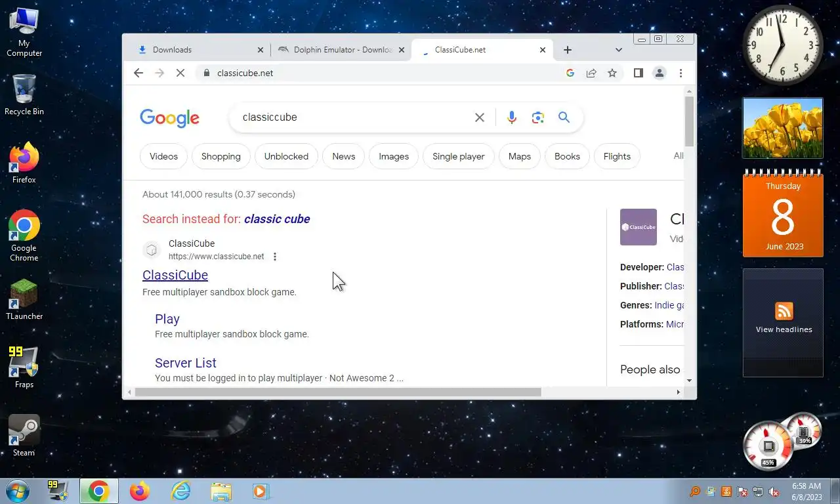Stop loading the classicube.net page
The image size is (840, 504).
pos(180,73)
